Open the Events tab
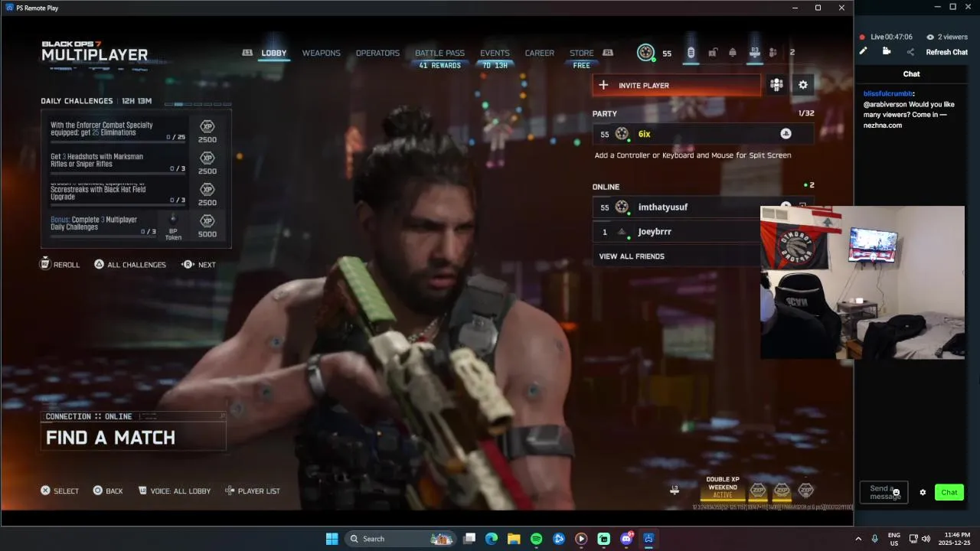 click(x=495, y=53)
